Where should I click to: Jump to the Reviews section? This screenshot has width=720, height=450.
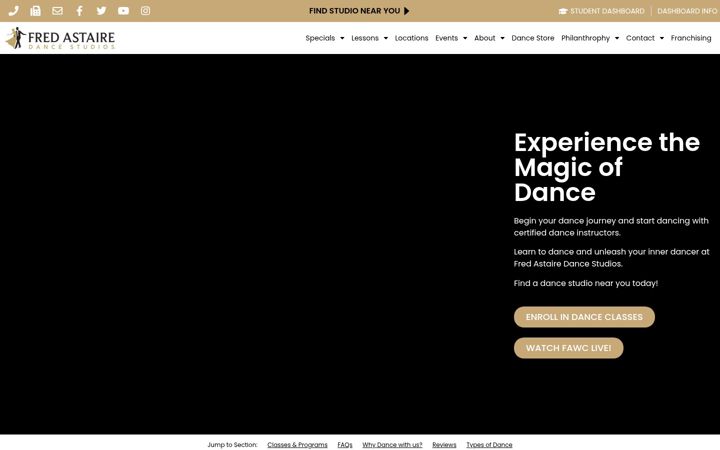tap(444, 445)
